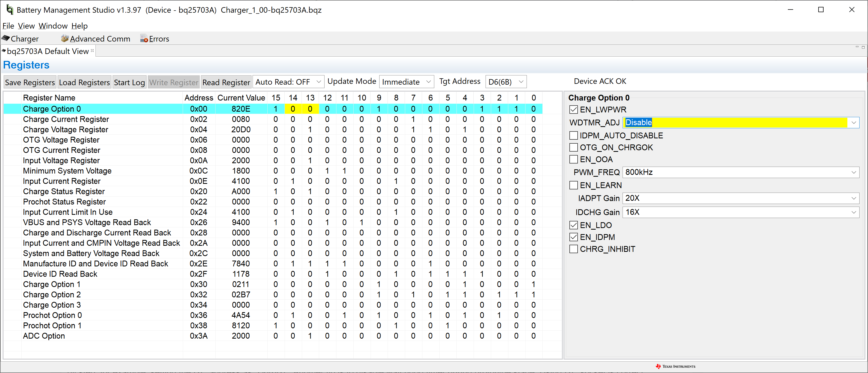Screen dimensions: 868x373
Task: Click the Texas Instruments logo in status bar
Action: click(675, 366)
